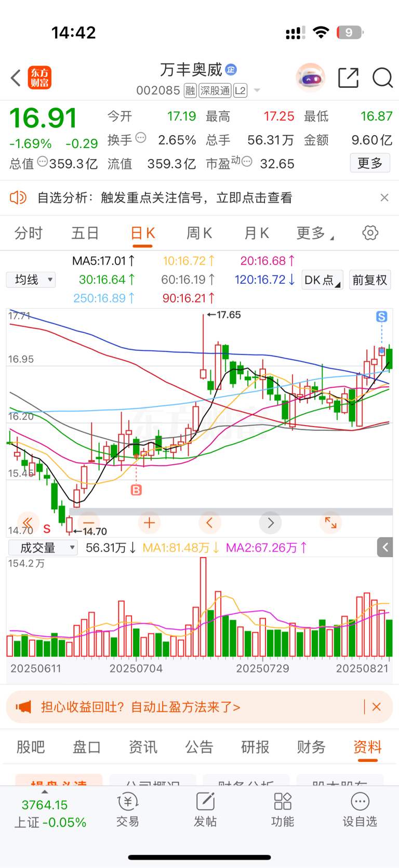Open chart settings gear icon
The image size is (399, 868).
370,233
